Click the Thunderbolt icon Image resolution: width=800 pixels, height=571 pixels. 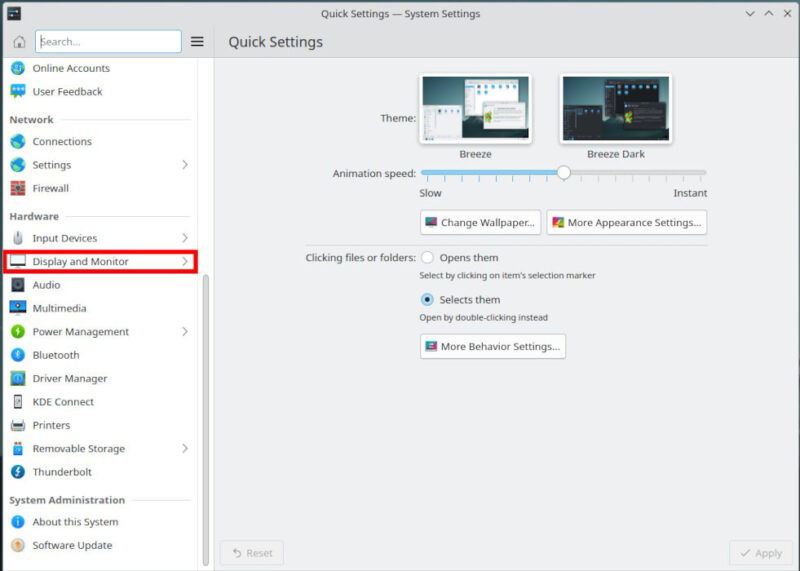[18, 472]
